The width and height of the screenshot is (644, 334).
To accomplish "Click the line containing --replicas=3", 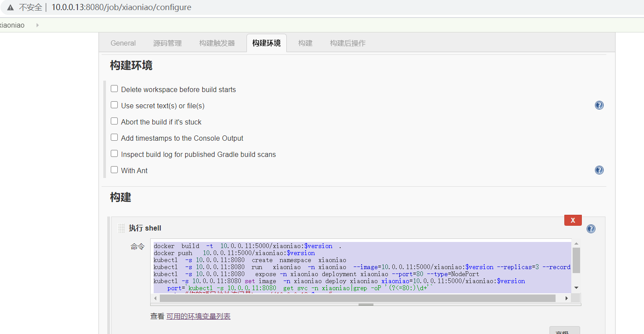I will [x=362, y=267].
